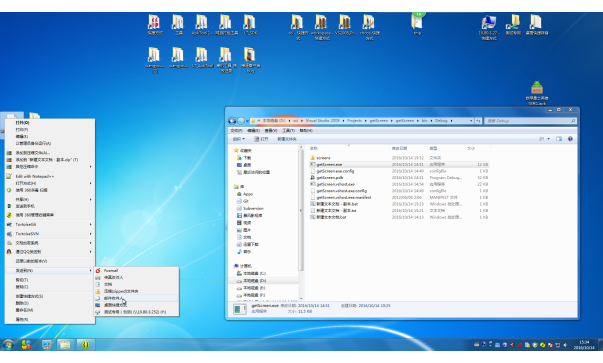Click the LY_SDK desktop folder shortcut
This screenshot has width=603, height=363.
point(250,25)
